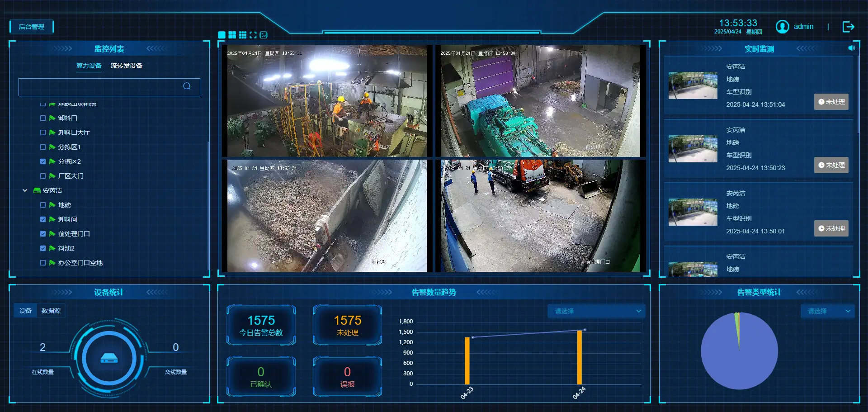868x412 pixels.
Task: Open the alarm type 请选择 dropdown
Action: point(827,311)
